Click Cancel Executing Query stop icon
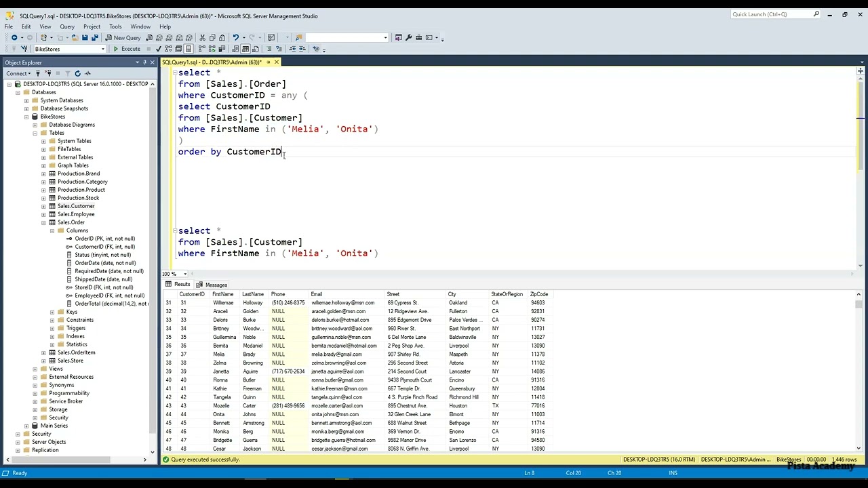868x488 pixels. (x=150, y=49)
